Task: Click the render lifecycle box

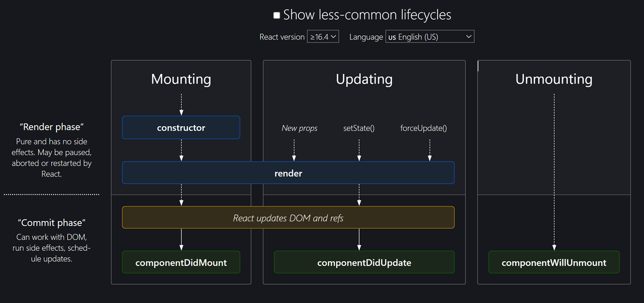Action: [288, 173]
